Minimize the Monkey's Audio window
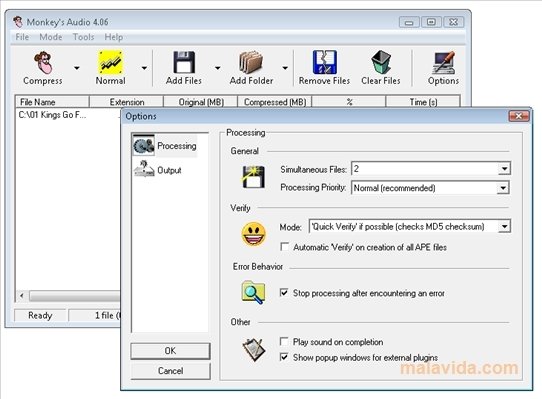The height and width of the screenshot is (399, 542). 409,22
